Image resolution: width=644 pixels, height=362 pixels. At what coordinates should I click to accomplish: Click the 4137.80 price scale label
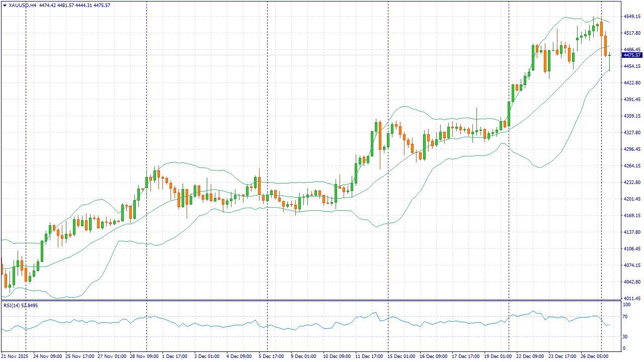(631, 232)
